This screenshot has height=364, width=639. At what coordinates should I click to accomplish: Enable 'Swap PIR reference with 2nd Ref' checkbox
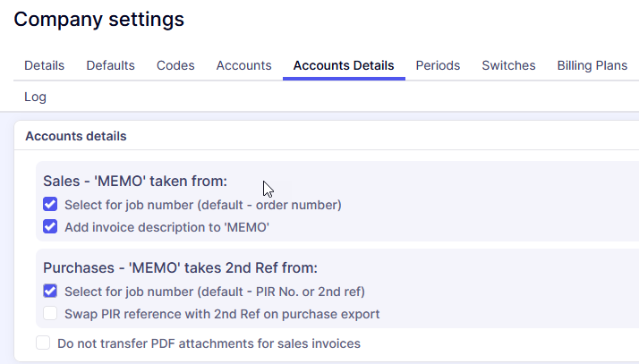50,314
